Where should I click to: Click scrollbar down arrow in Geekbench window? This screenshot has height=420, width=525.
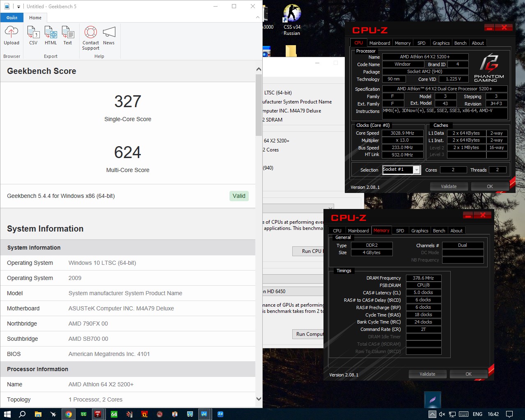pos(259,398)
